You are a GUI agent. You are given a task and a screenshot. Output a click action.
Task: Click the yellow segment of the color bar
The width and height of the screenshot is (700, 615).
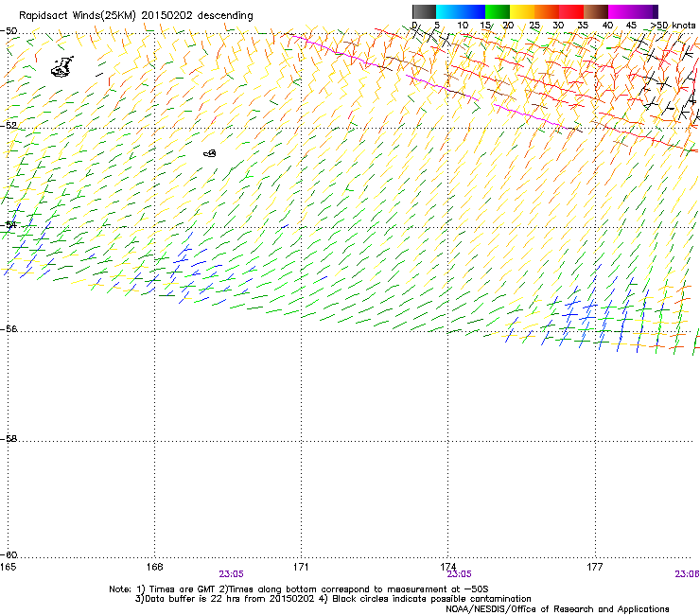(x=522, y=11)
